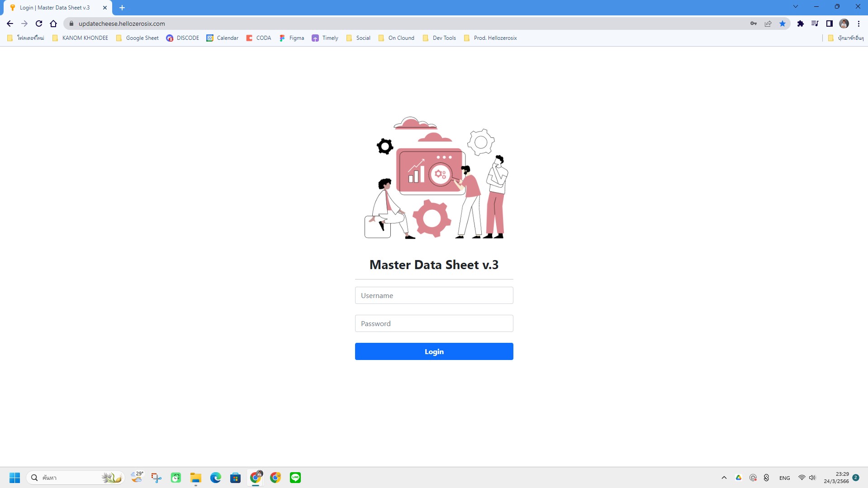Focus the Password input field
Viewport: 868px width, 488px height.
(x=434, y=323)
